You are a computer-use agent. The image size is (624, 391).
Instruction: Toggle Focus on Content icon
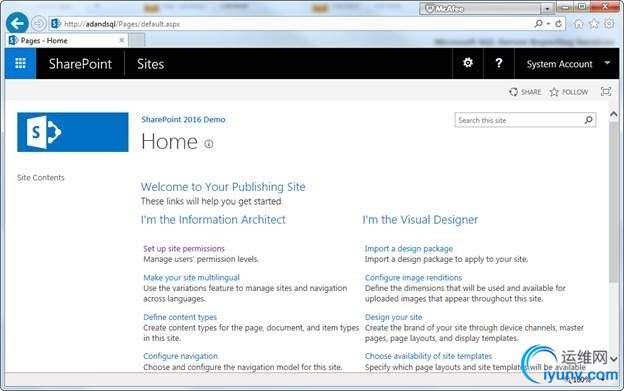(606, 91)
